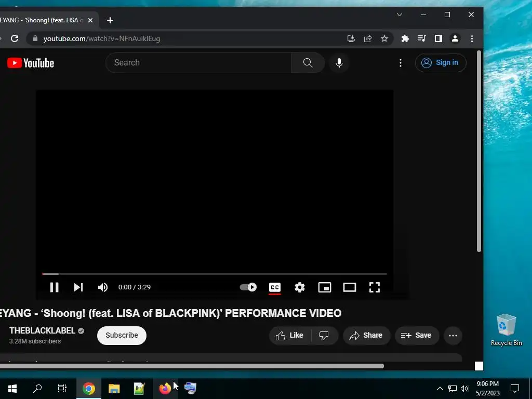Viewport: 532px width, 399px height.
Task: Click the video title text
Action: (170, 313)
